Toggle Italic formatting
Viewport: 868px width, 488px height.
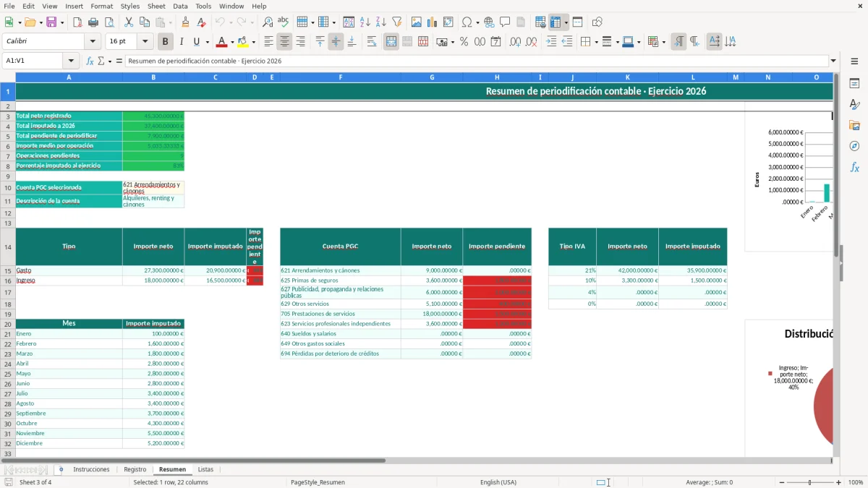point(181,42)
